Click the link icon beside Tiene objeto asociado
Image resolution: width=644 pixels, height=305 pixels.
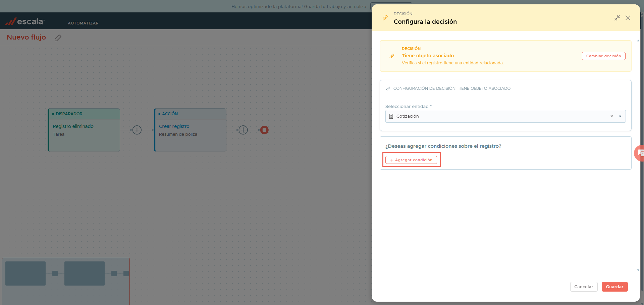(x=392, y=56)
